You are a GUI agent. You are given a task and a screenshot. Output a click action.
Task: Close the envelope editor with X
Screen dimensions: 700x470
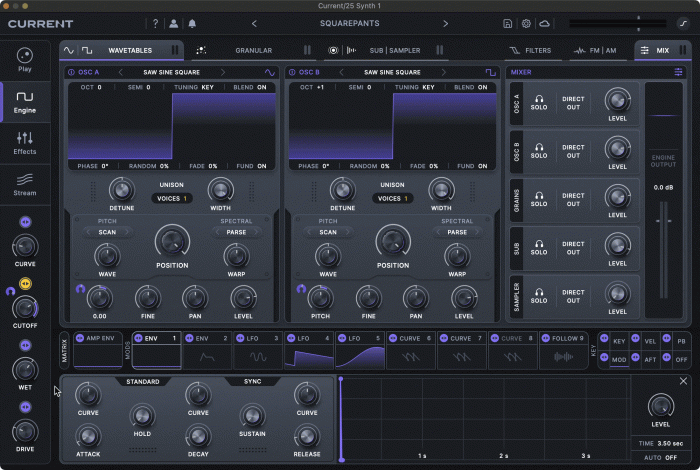pos(683,381)
